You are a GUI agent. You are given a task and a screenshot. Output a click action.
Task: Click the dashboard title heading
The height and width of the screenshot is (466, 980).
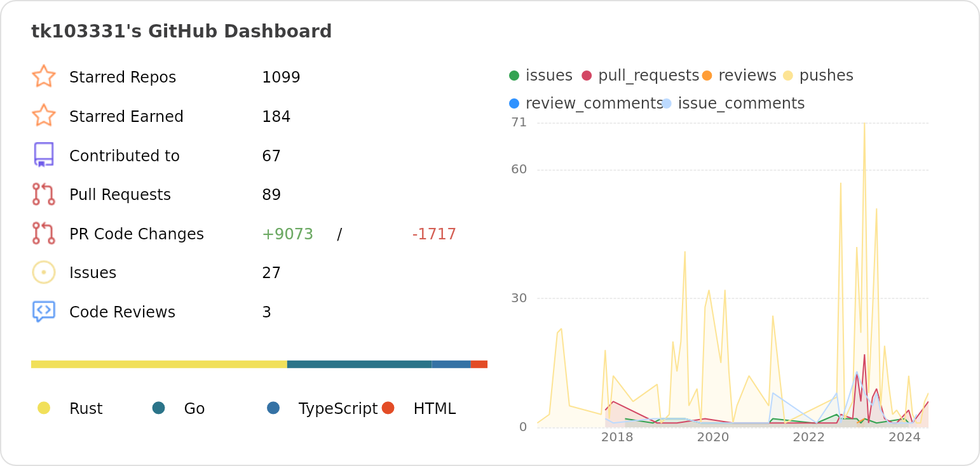(182, 32)
